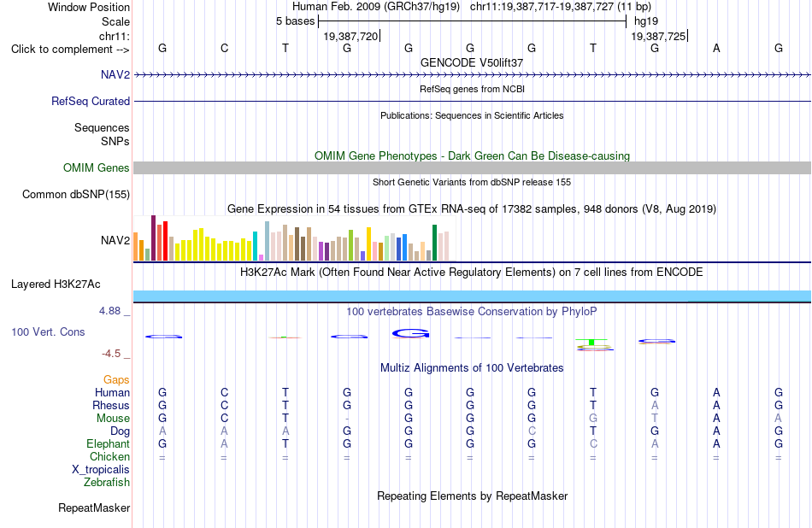Image resolution: width=812 pixels, height=528 pixels.
Task: Click the large G logo in PhyloP track
Action: pyautogui.click(x=410, y=333)
